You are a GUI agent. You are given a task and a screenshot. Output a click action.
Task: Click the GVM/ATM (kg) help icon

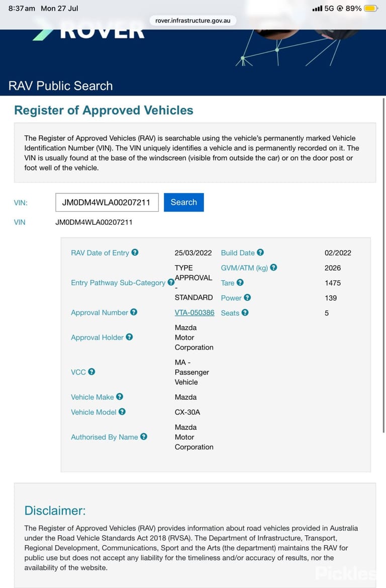point(273,268)
